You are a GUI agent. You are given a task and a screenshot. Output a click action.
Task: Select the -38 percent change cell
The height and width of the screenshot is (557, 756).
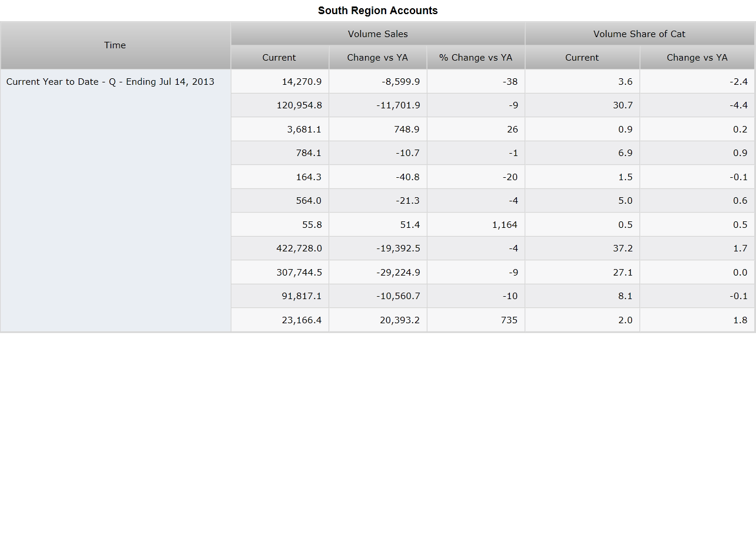pos(476,82)
